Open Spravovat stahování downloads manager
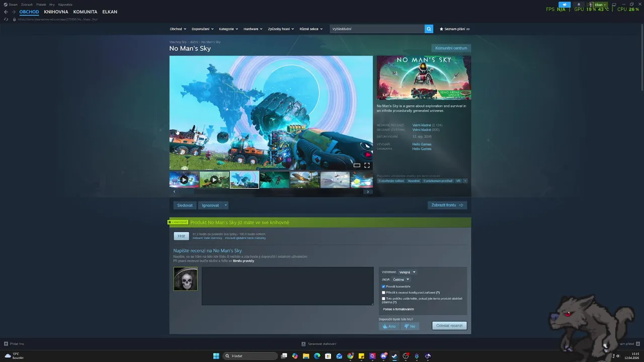Viewport: 644px width, 362px height. coord(319,344)
